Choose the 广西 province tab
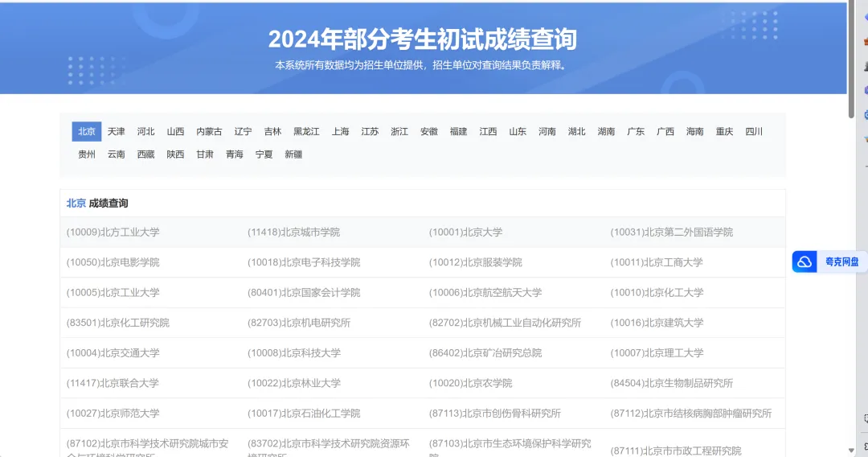 (665, 131)
